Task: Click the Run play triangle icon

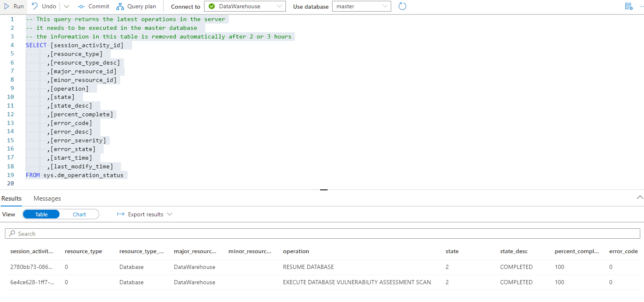Action: point(7,6)
